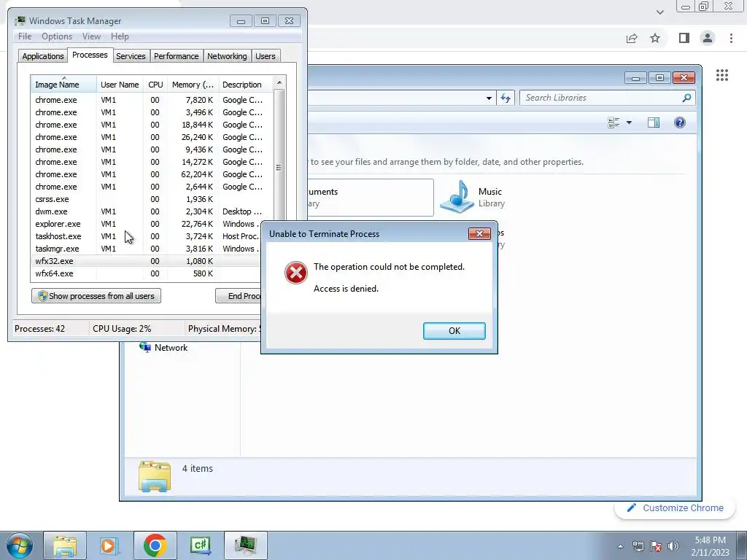Click the search magnifier icon in Libraries window
The image size is (747, 560).
pos(686,98)
